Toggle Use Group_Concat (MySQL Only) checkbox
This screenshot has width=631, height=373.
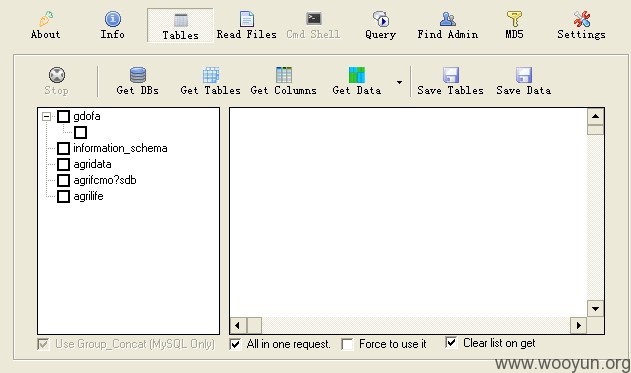[43, 344]
